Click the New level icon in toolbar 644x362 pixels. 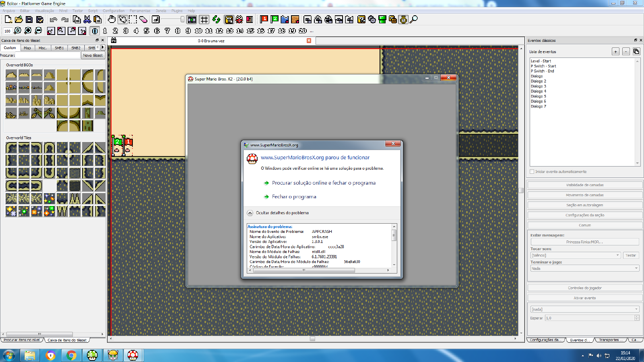click(x=8, y=19)
